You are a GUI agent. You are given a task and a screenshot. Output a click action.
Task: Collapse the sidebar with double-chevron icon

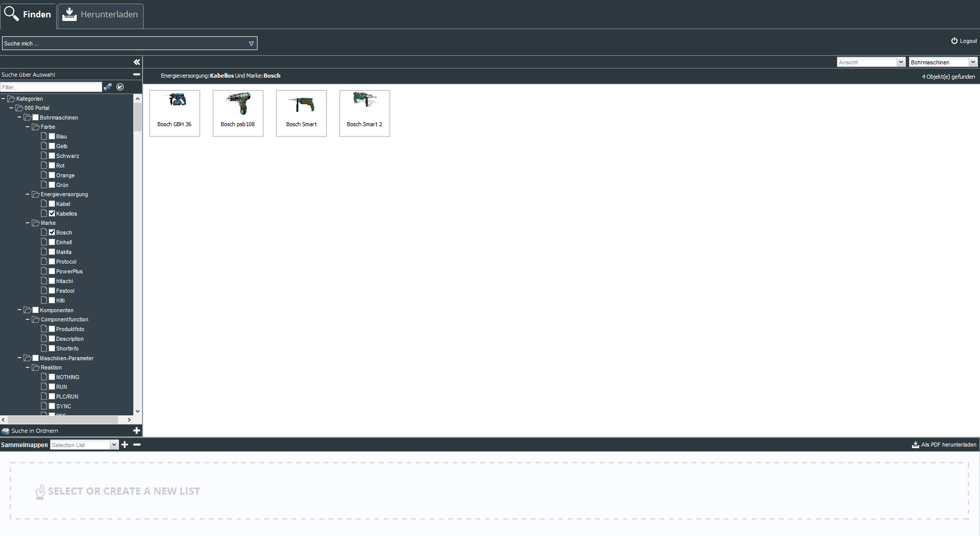pos(137,62)
